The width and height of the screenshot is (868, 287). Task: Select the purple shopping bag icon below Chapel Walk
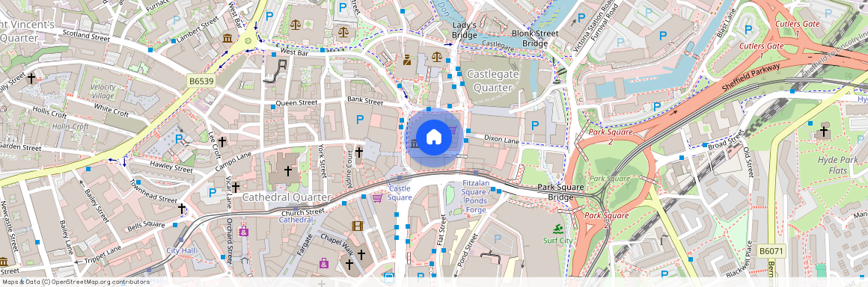324,263
